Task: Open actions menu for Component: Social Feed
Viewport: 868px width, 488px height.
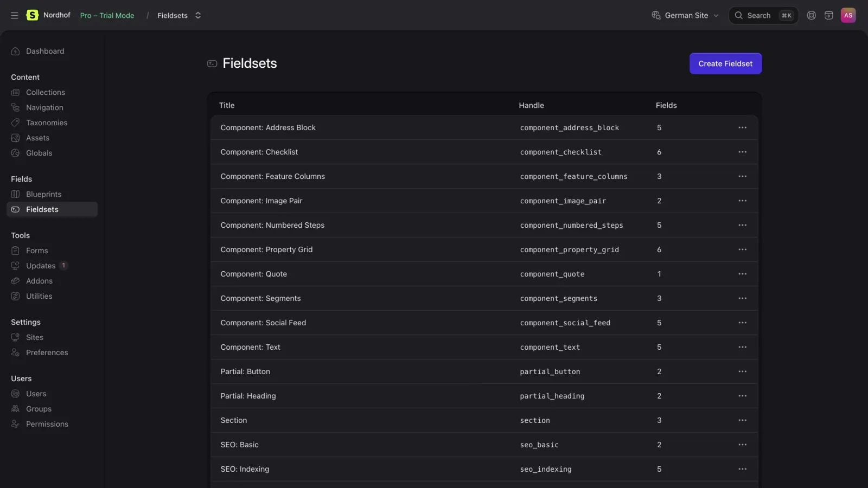Action: pos(742,323)
